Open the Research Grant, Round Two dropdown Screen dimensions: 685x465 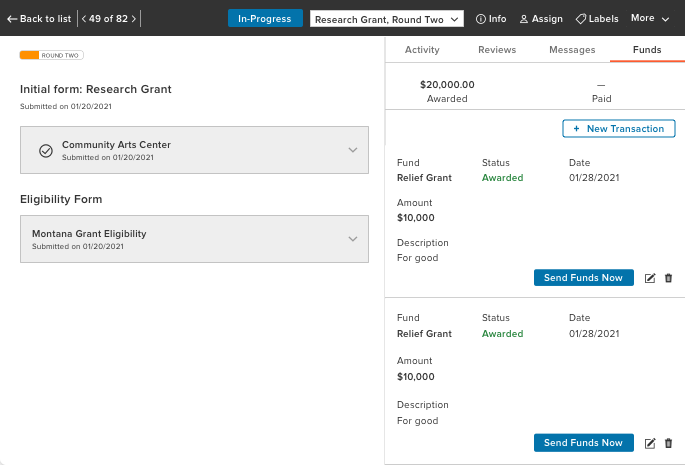pos(387,19)
